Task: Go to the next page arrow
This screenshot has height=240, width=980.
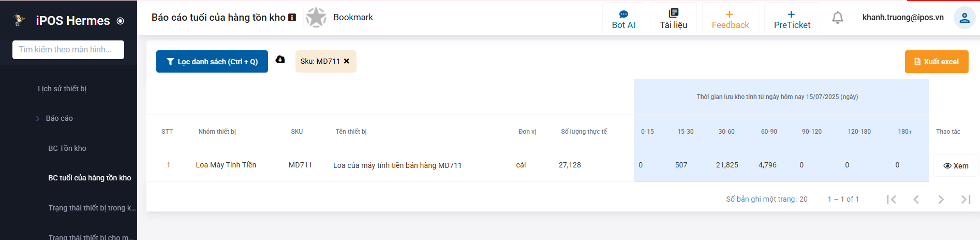Action: [x=941, y=200]
